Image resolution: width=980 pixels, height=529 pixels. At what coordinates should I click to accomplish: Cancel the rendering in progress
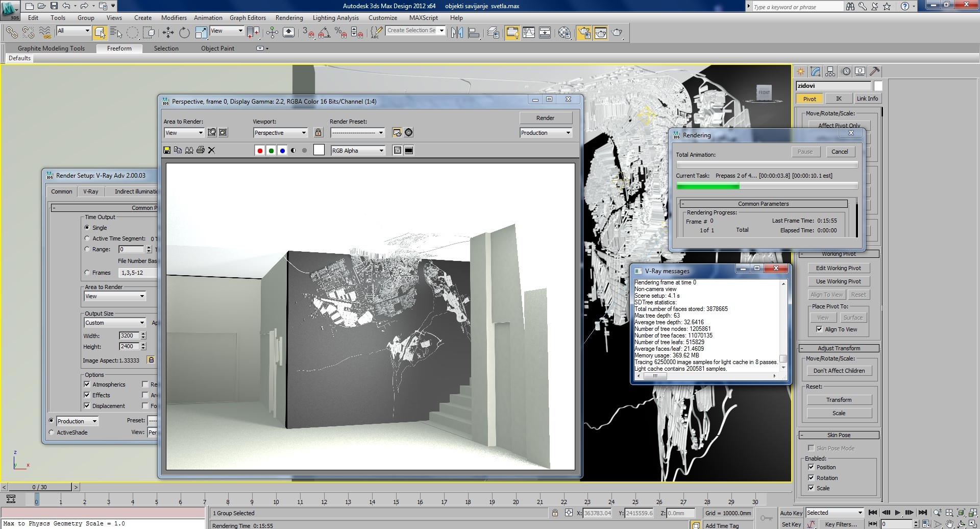[839, 152]
